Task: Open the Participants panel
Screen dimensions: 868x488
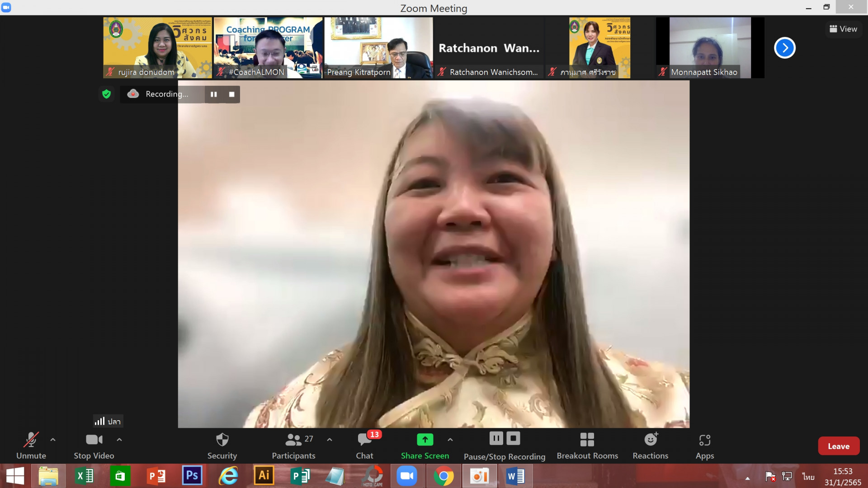Action: (x=294, y=446)
